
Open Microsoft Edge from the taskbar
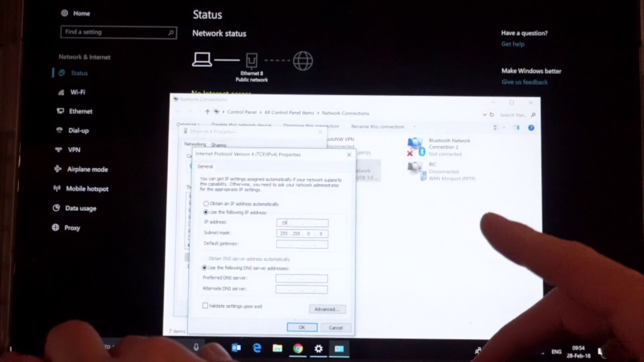pyautogui.click(x=257, y=348)
